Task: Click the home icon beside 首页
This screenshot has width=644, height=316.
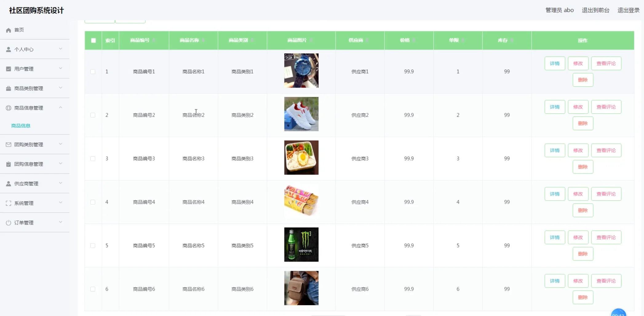Action: pos(8,30)
